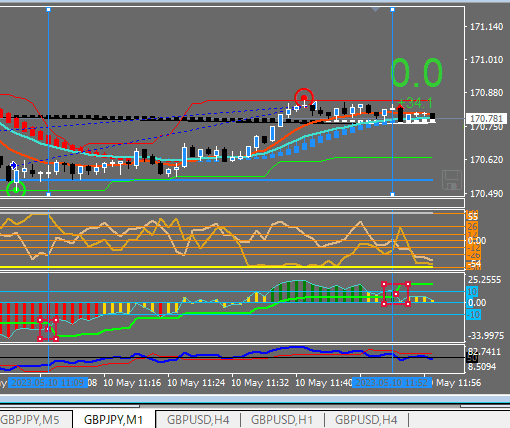
Task: Click the 8.5094 oscillator scale value
Action: click(x=482, y=367)
